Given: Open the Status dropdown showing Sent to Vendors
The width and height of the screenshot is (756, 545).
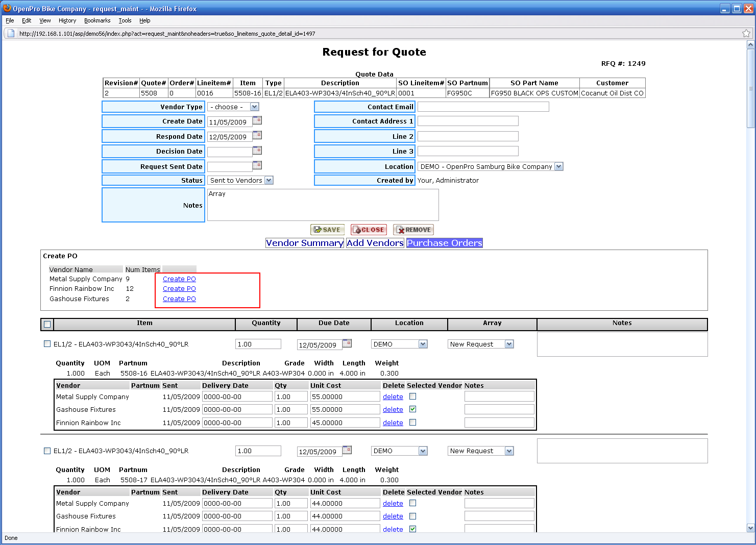Looking at the screenshot, I should coord(269,181).
